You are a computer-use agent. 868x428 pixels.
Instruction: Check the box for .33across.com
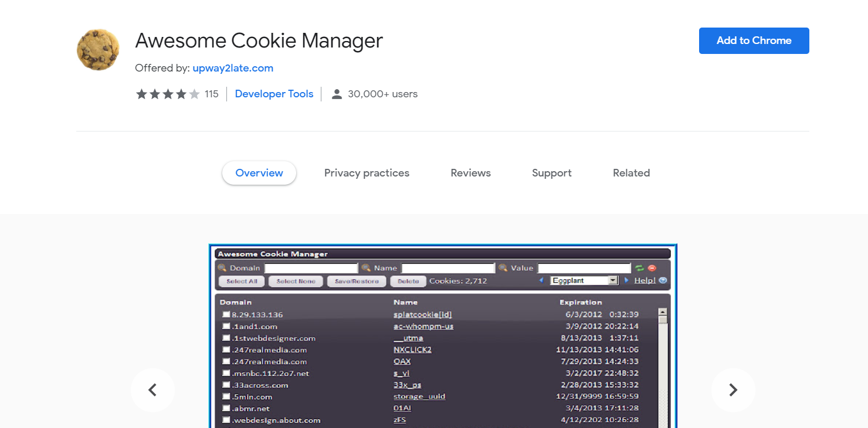pyautogui.click(x=226, y=385)
